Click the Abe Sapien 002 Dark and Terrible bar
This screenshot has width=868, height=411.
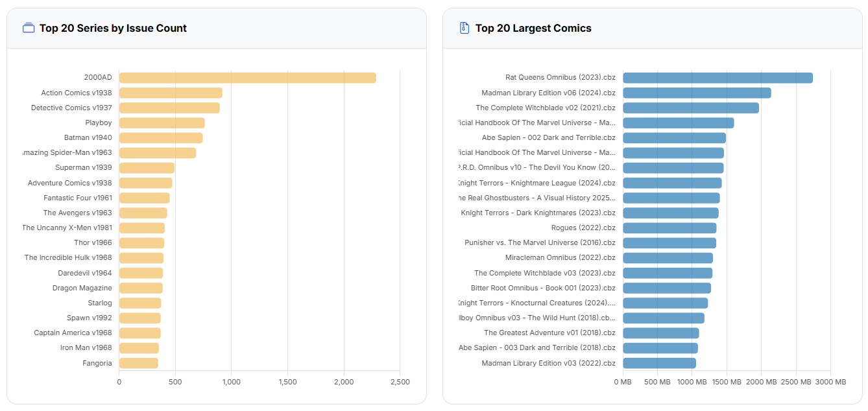coord(674,137)
